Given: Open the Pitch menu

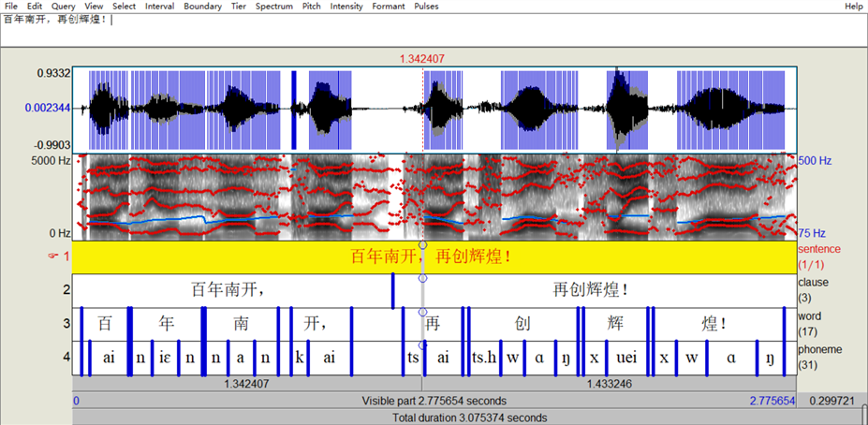Looking at the screenshot, I should (311, 7).
